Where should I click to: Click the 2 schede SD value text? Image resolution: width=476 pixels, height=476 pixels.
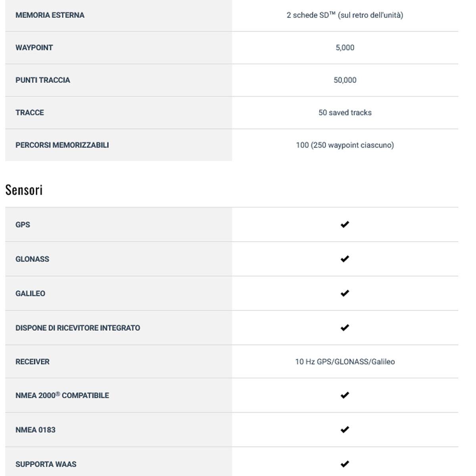(x=345, y=15)
